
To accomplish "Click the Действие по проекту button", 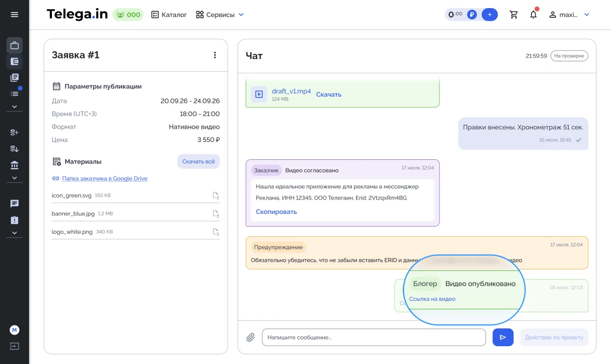I will [554, 337].
